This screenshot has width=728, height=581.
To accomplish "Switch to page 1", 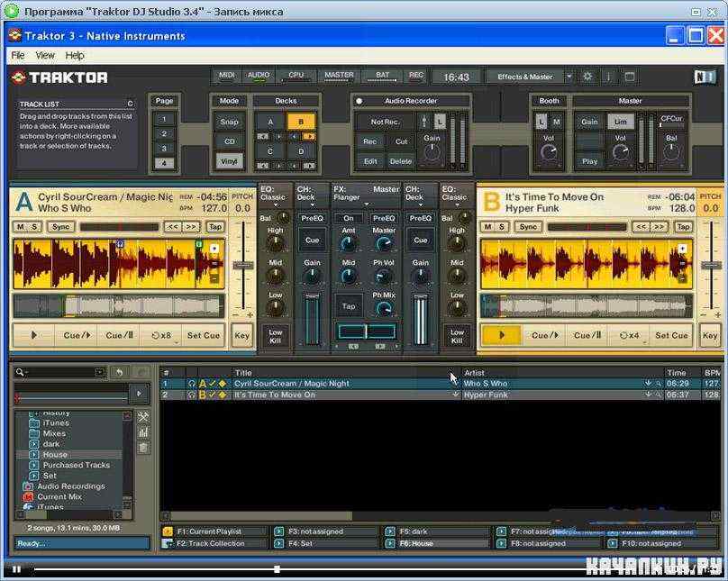I will click(x=164, y=119).
